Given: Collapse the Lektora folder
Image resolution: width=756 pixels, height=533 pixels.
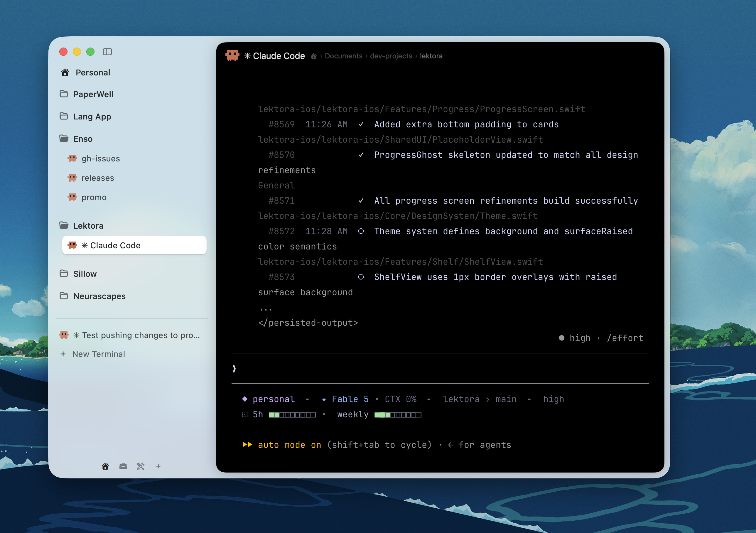Looking at the screenshot, I should coord(81,225).
